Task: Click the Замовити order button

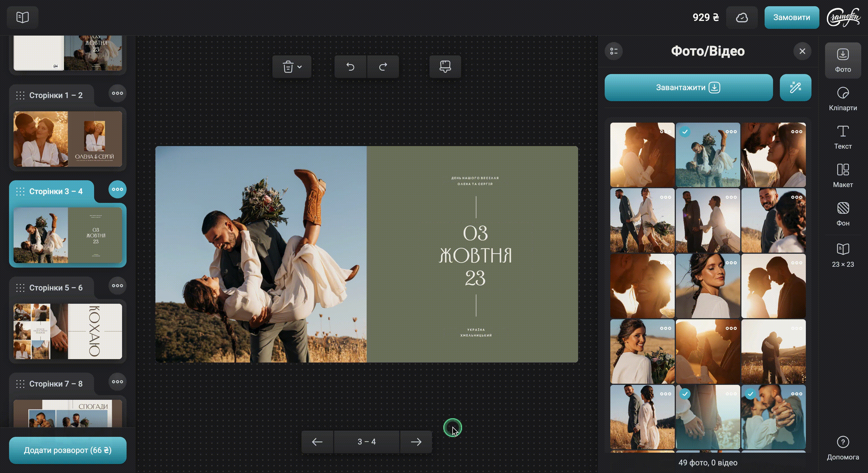Action: (791, 18)
